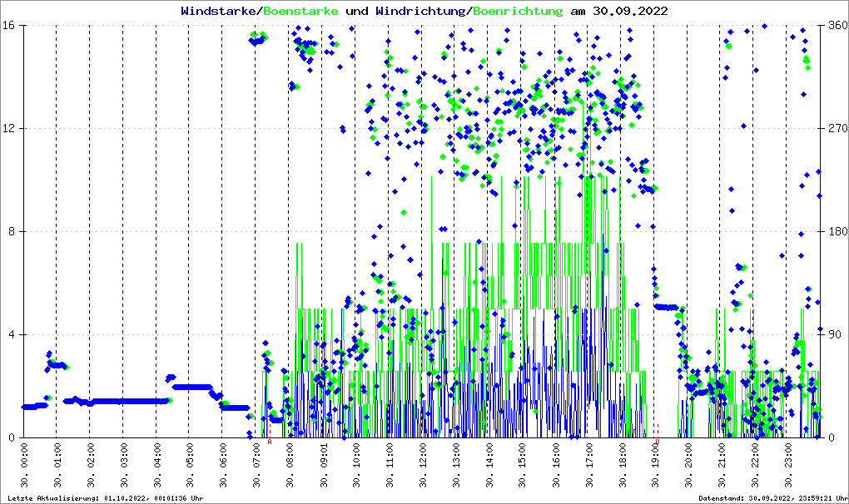Viewport: 849px width, 504px height.
Task: Click the date '30.09.2022' in the title
Action: (x=630, y=11)
